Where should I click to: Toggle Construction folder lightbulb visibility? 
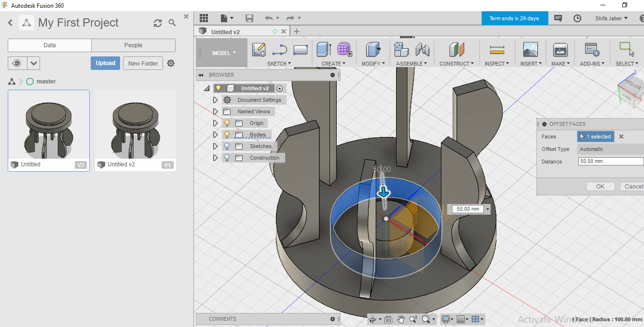(x=227, y=158)
